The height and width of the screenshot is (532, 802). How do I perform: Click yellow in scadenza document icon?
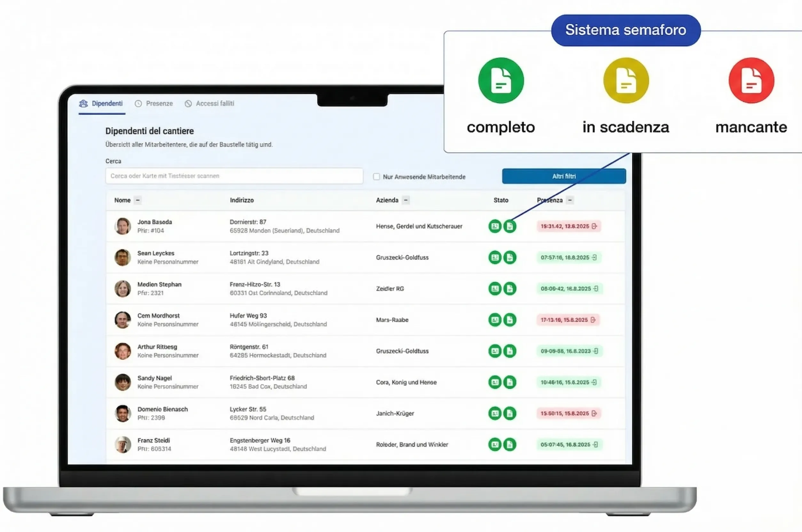click(626, 81)
